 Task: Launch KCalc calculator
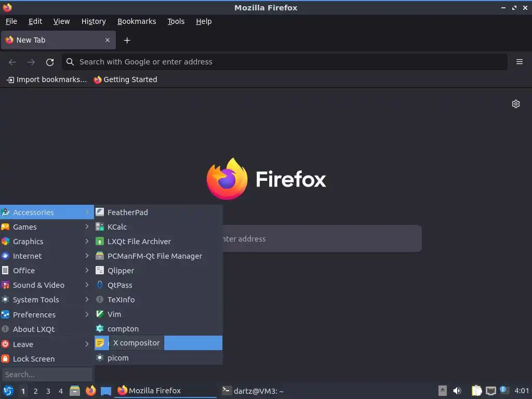(158, 227)
